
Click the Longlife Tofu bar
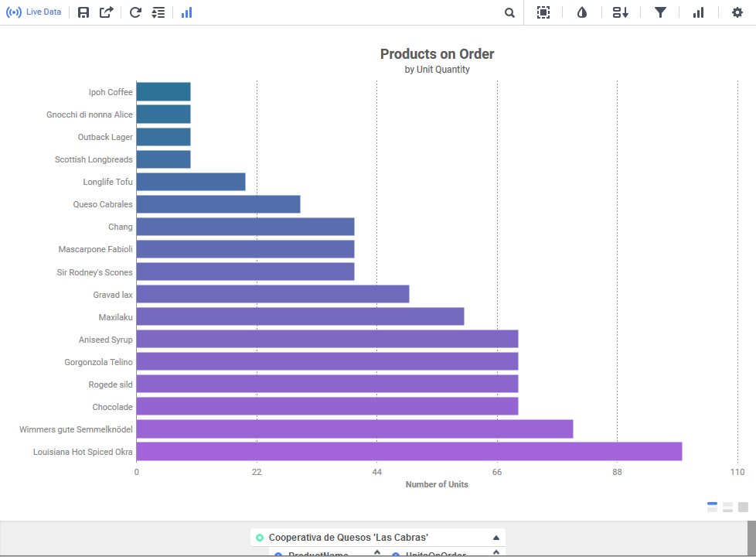tap(190, 182)
